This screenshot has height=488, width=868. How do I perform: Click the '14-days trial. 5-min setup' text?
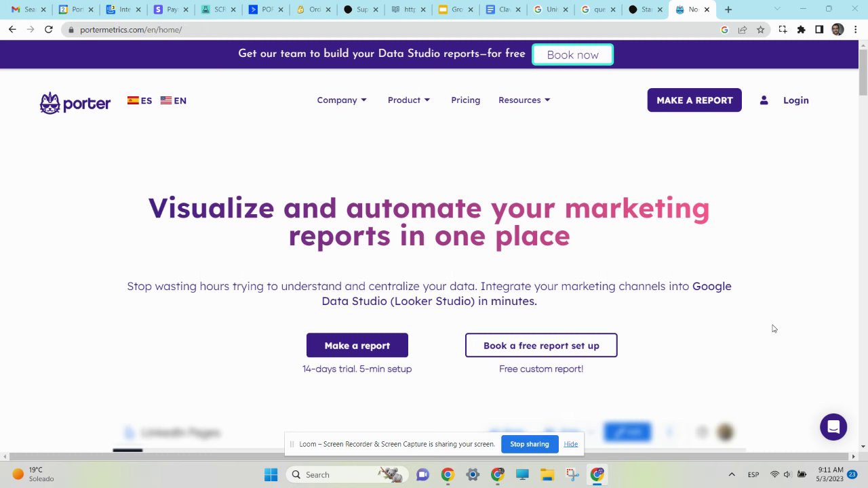[357, 369]
